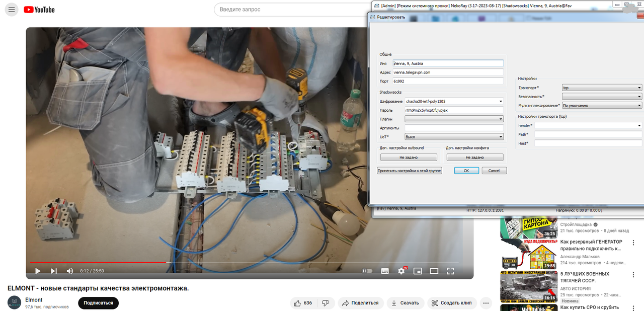Open options menu for generator video
This screenshot has width=644, height=311.
coord(633,244)
